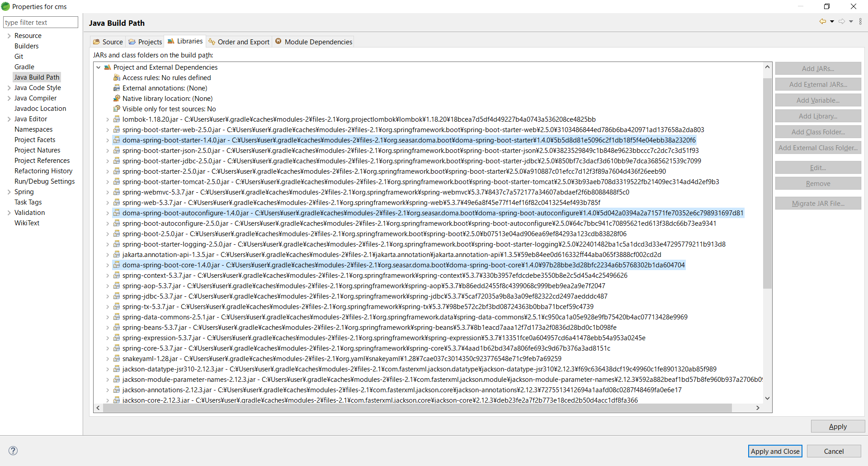Click the spring-context-5.3.7.jar jar icon
The height and width of the screenshot is (466, 868).
[117, 276]
